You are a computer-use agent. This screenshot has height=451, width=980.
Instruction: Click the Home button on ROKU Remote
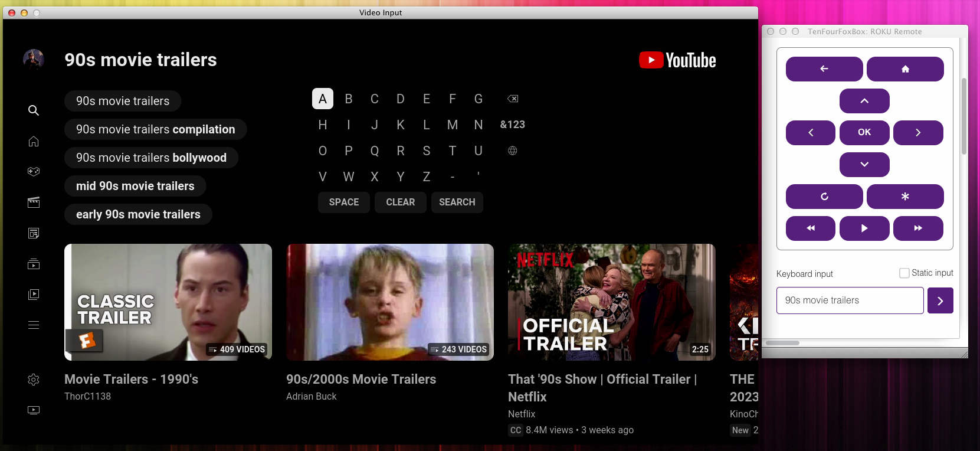905,69
